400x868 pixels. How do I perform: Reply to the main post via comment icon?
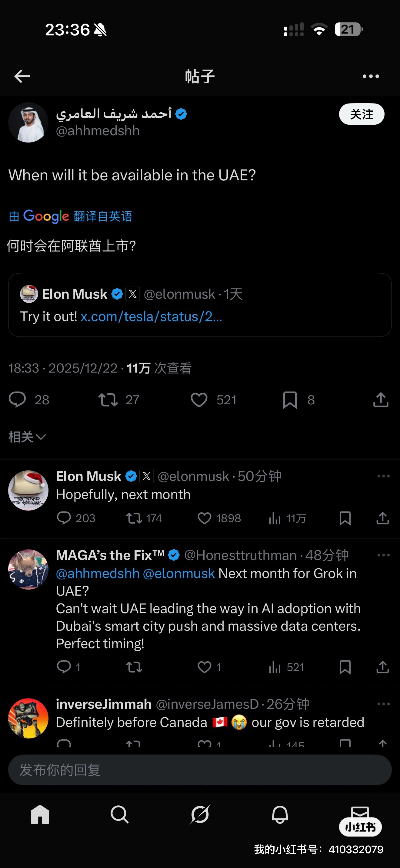click(x=17, y=400)
